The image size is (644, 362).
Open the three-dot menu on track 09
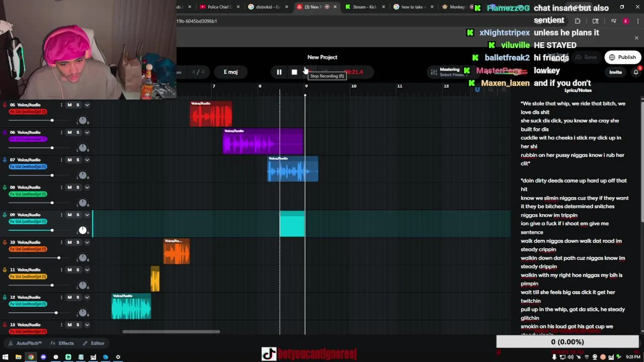pos(61,215)
